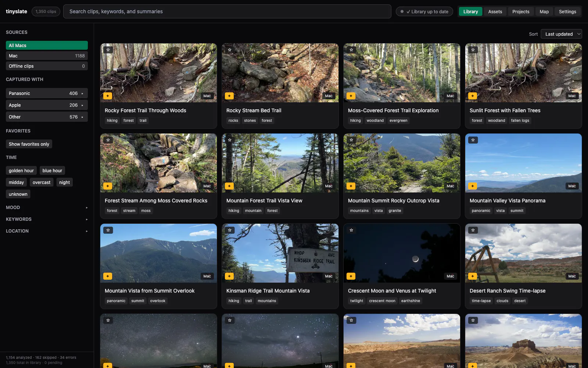Image resolution: width=588 pixels, height=368 pixels.
Task: Open the Crescent Moon and Venus at Twilight thumbnail
Action: tap(402, 253)
